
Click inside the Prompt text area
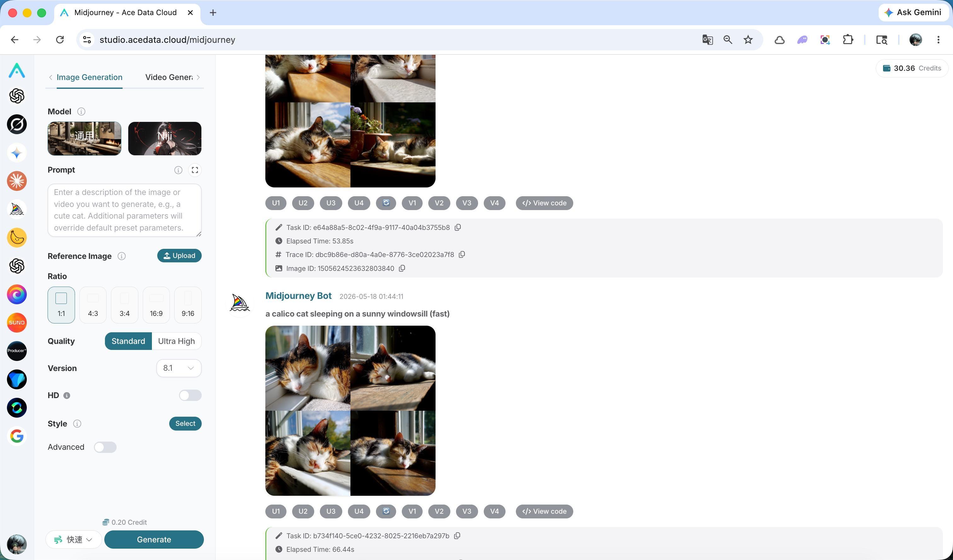click(124, 210)
